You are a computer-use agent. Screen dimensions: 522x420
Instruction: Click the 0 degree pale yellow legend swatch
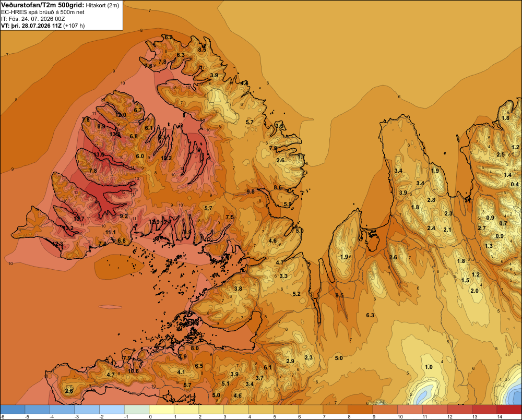pyautogui.click(x=161, y=409)
